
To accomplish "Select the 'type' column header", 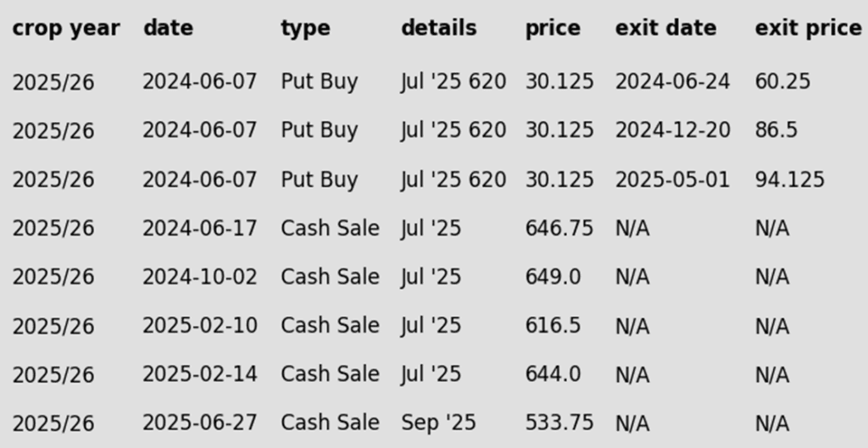I will pos(305,28).
